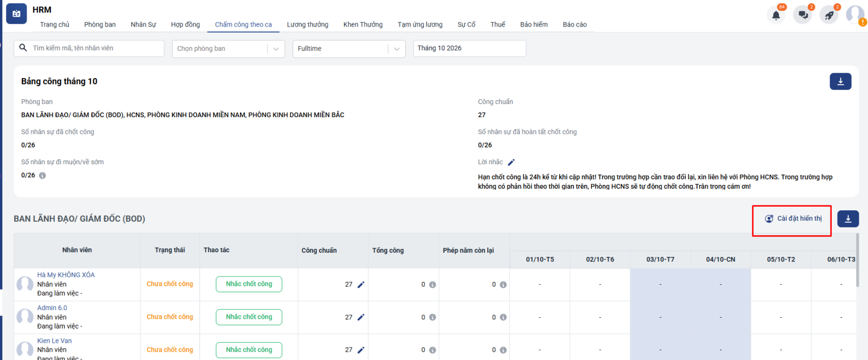The height and width of the screenshot is (360, 868).
Task: Edit Công chuẩn for Hà My KHÔNG XÓA
Action: click(x=361, y=285)
